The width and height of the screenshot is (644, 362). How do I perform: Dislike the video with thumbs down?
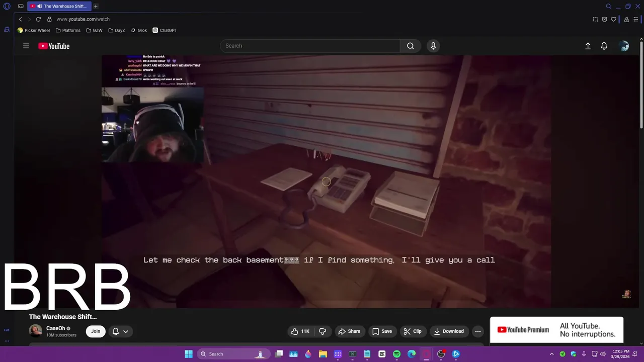click(x=323, y=331)
